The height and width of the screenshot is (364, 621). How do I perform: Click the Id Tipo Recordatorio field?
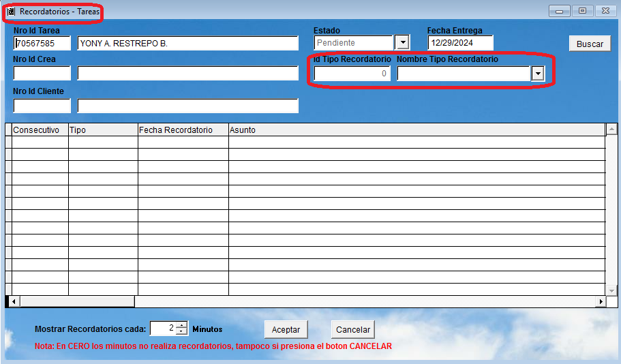pyautogui.click(x=352, y=73)
